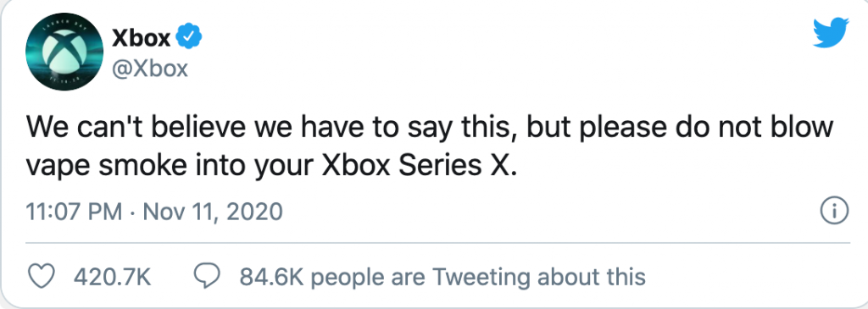
Task: Click the Twitter bird logo
Action: [x=831, y=34]
